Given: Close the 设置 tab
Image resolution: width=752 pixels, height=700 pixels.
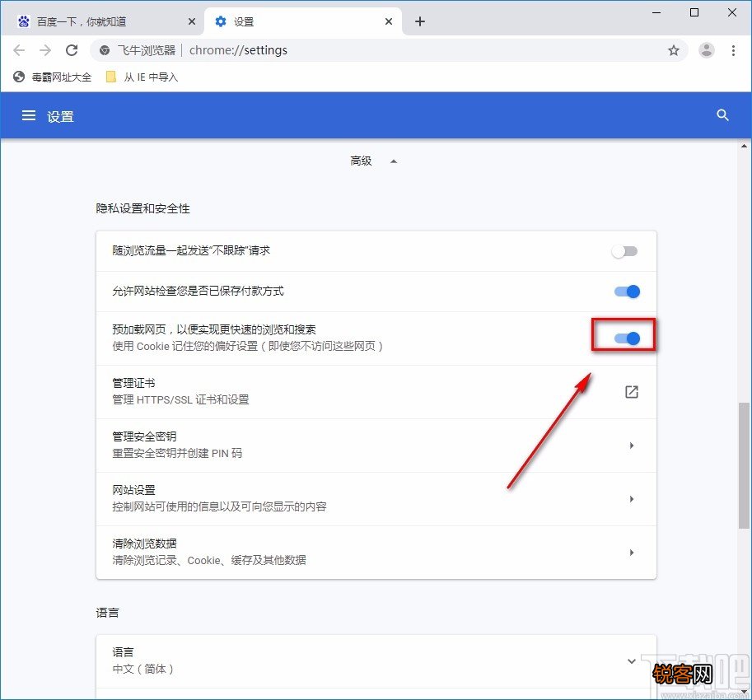Looking at the screenshot, I should pos(389,21).
